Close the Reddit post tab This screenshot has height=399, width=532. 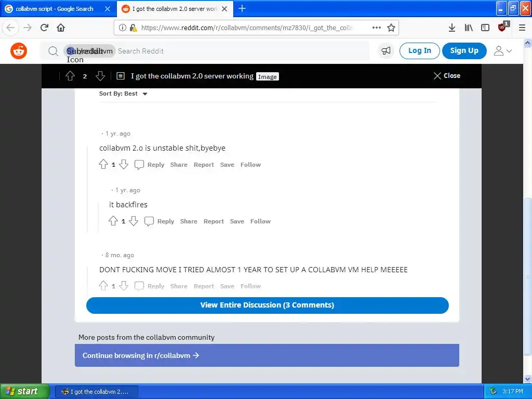coord(224,9)
